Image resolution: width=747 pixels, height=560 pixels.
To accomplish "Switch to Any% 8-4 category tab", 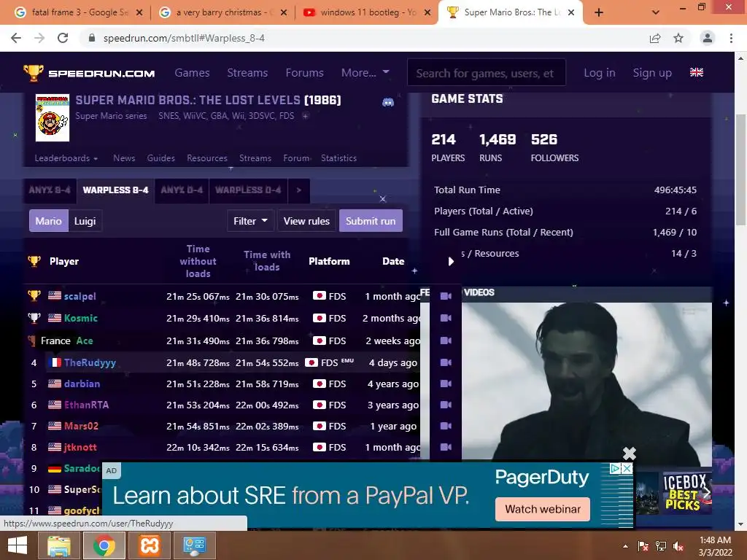I will coord(50,190).
